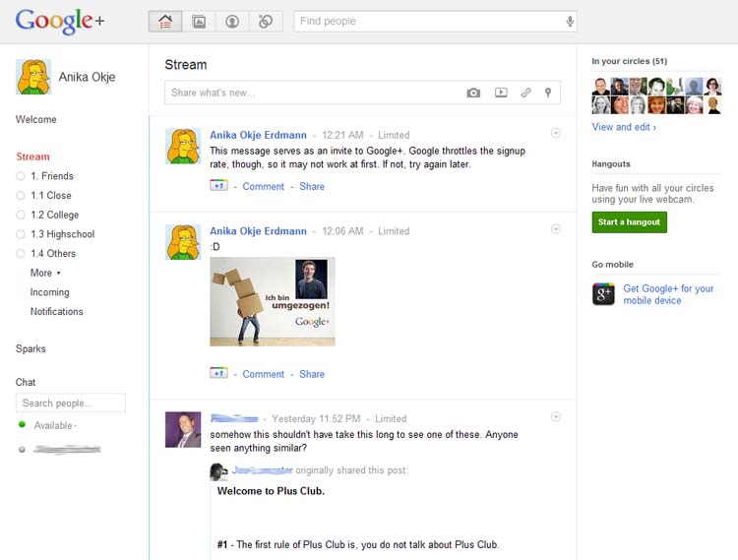Click the microphone voice search icon

tap(570, 22)
